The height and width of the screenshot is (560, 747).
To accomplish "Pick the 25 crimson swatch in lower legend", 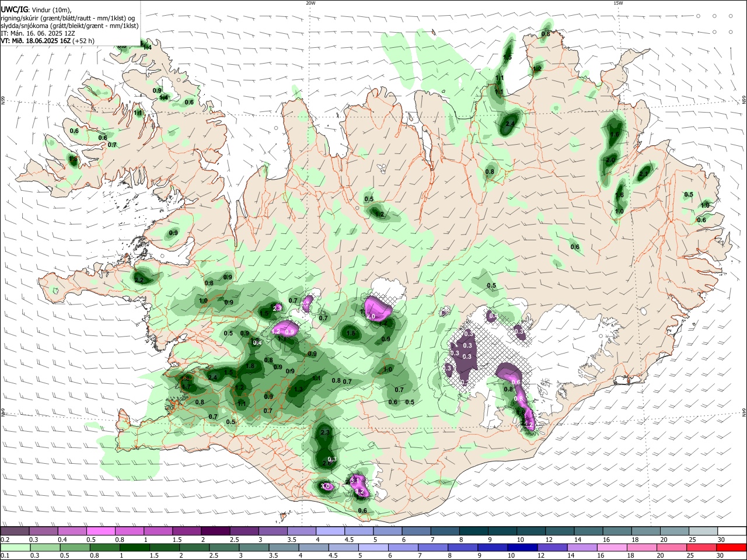I will (702, 547).
